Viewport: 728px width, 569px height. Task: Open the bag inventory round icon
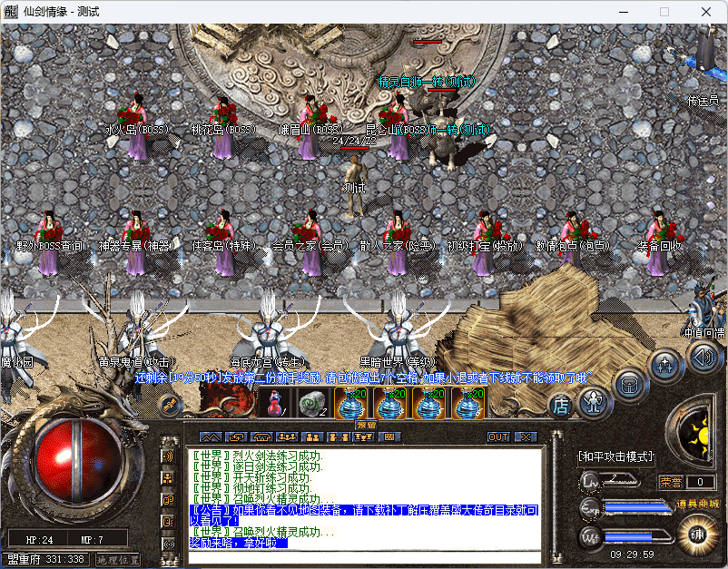point(629,385)
